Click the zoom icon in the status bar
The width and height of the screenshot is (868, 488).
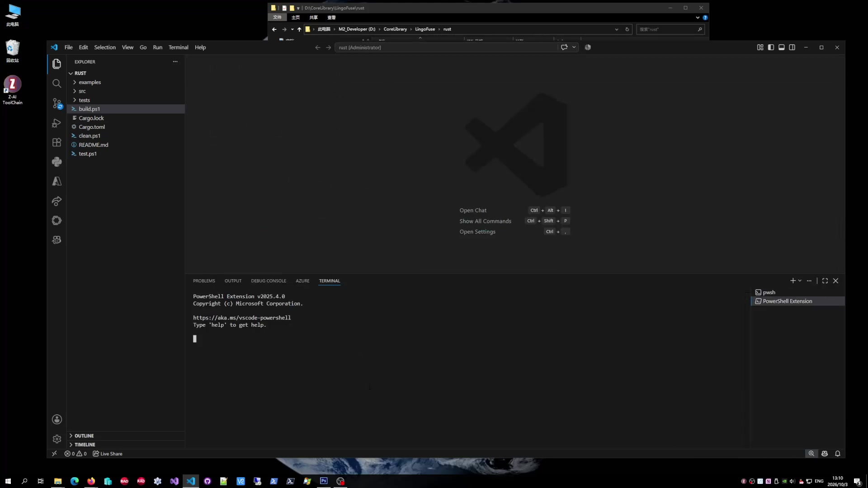tap(811, 454)
